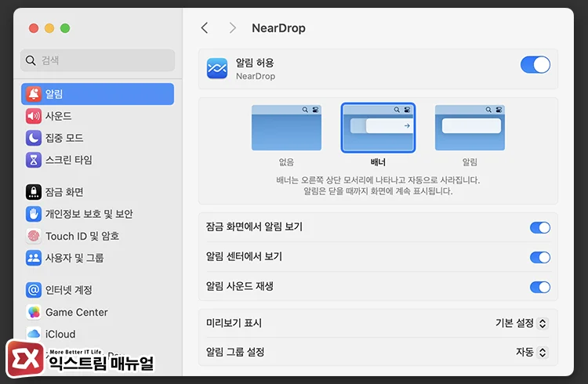Open 사운드 settings in sidebar
588x384 pixels.
97,116
